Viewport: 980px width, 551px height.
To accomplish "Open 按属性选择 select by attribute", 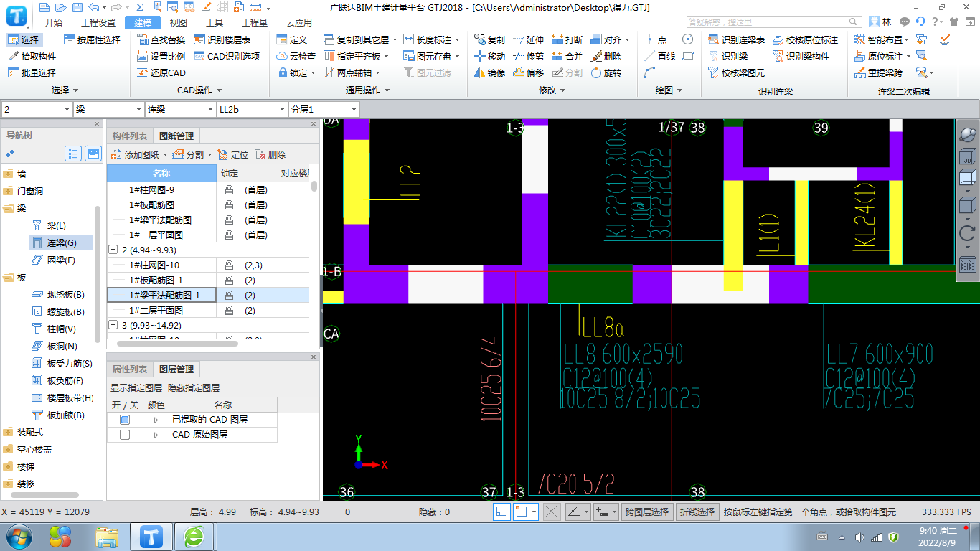I will pos(92,39).
